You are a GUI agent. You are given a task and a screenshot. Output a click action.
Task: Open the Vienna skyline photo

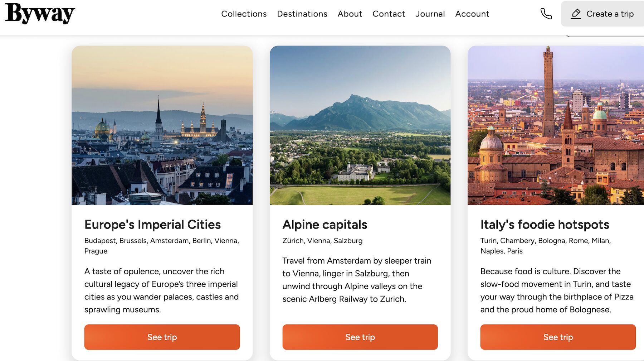point(162,125)
